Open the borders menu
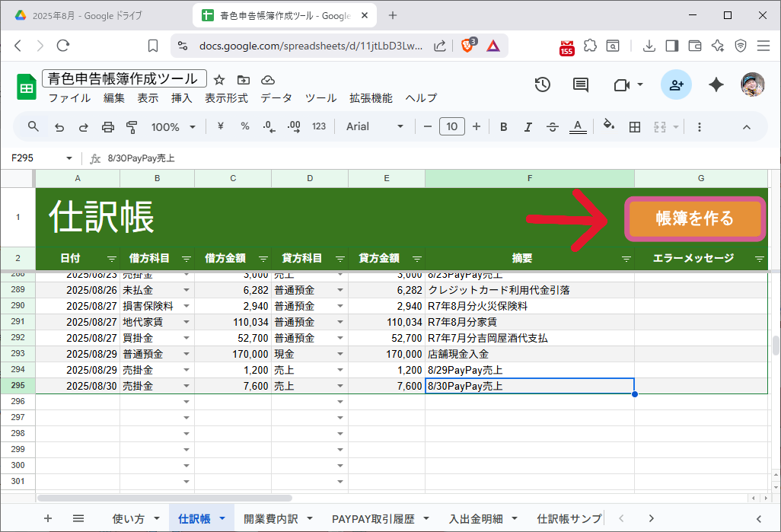This screenshot has height=532, width=781. [x=635, y=126]
